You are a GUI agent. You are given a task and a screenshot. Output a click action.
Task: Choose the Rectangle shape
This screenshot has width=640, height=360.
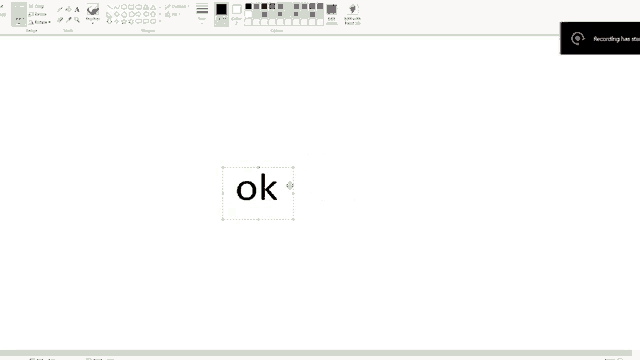click(131, 7)
